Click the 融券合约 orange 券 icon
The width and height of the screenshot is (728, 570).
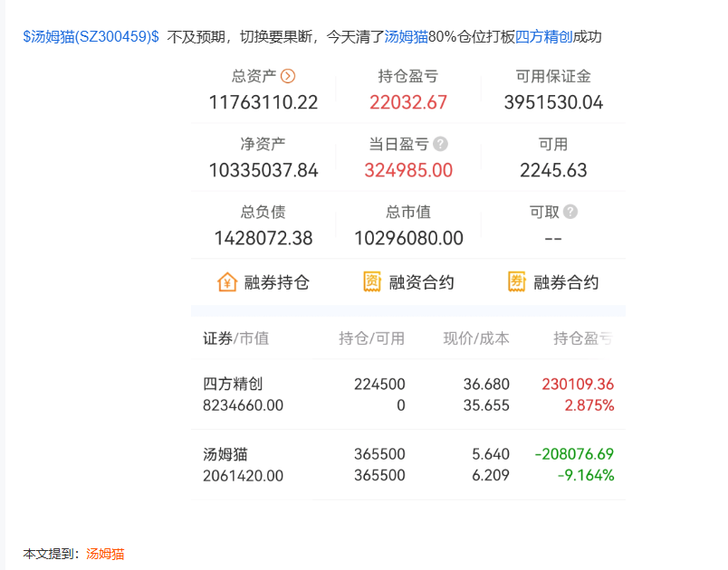(517, 282)
